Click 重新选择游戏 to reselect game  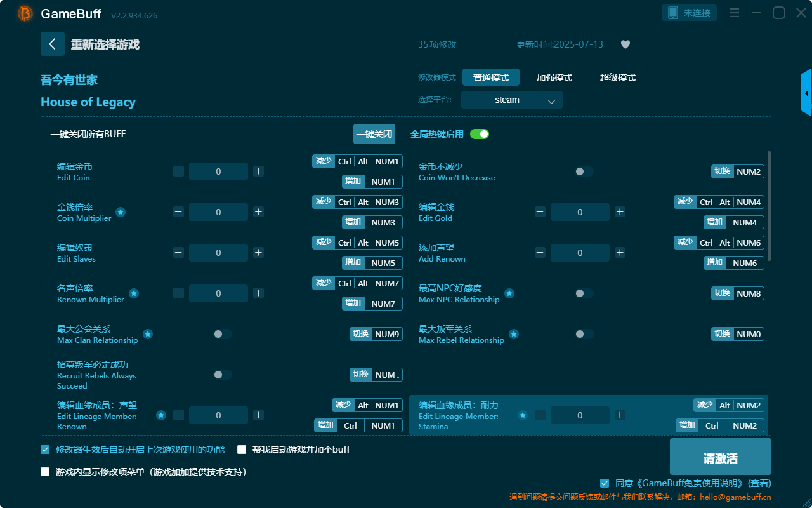tap(105, 44)
